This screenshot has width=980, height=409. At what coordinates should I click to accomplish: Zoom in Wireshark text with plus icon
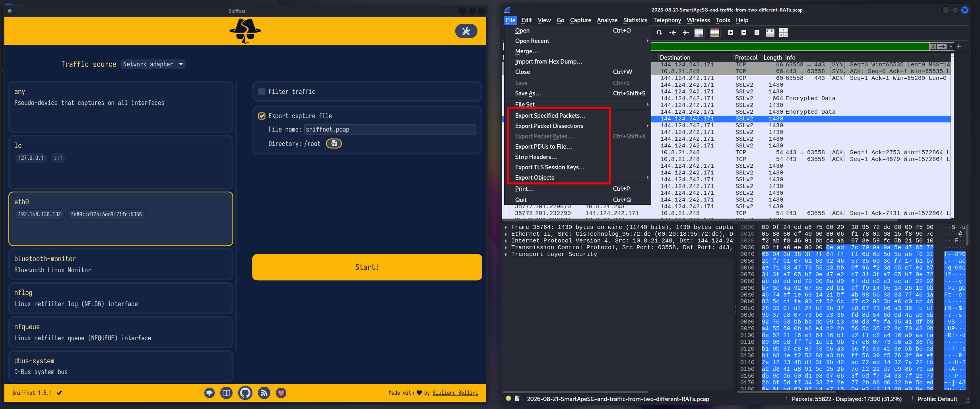point(731,33)
